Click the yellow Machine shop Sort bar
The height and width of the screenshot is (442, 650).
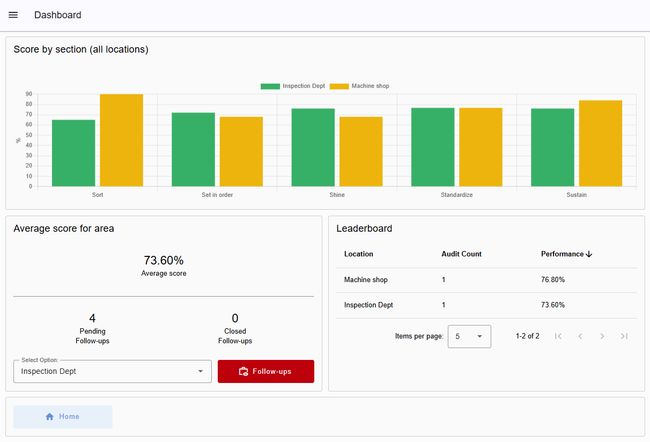coord(121,140)
